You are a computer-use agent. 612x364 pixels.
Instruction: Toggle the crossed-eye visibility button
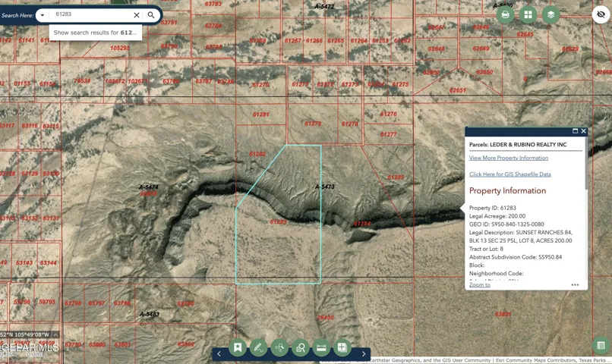coord(601,15)
